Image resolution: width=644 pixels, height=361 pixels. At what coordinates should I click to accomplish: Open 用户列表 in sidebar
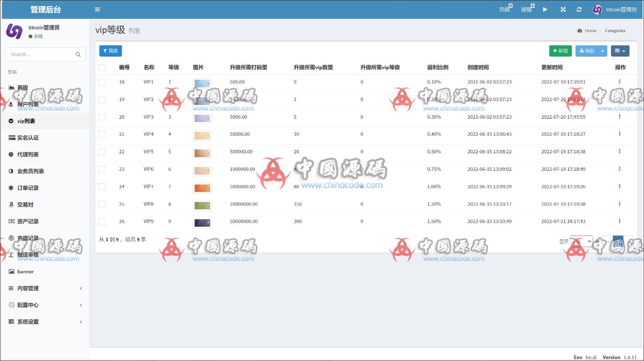tap(45, 104)
